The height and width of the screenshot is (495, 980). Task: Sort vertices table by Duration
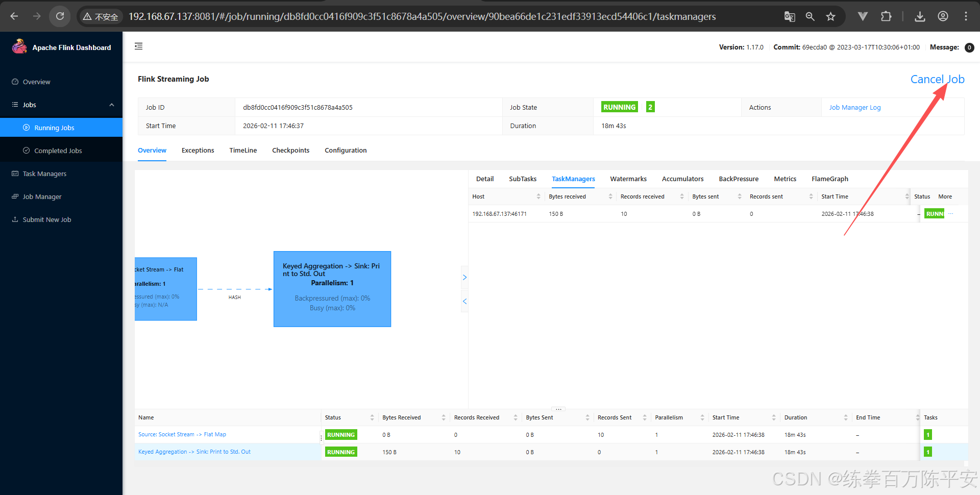(846, 417)
